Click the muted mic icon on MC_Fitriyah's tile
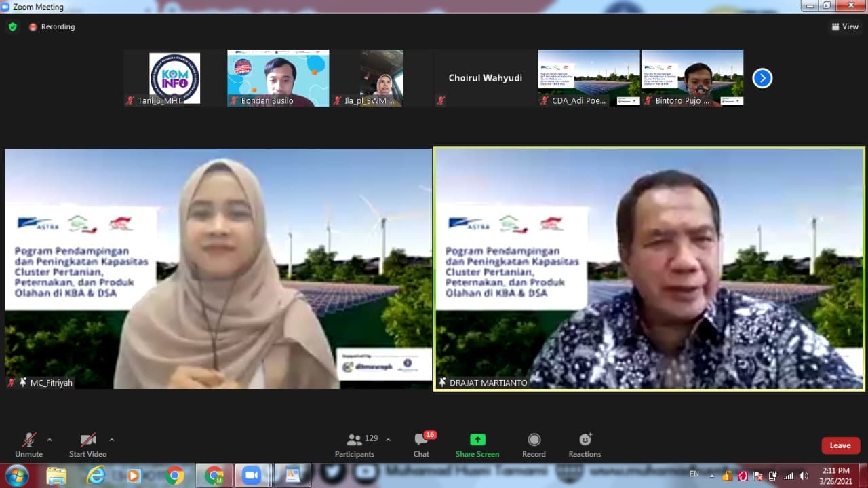Screen dimensions: 868x488 click(x=11, y=382)
